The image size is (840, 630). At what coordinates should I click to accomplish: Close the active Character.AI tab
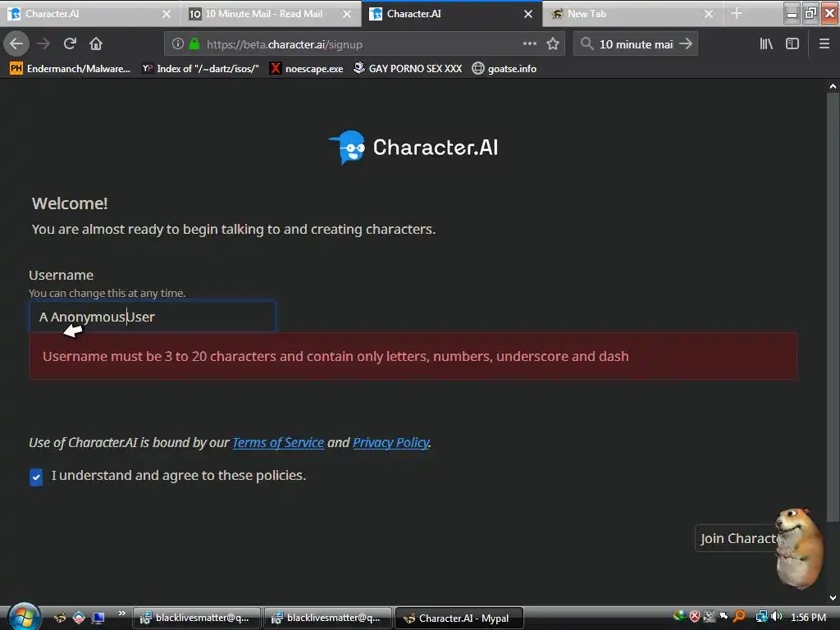tap(528, 14)
